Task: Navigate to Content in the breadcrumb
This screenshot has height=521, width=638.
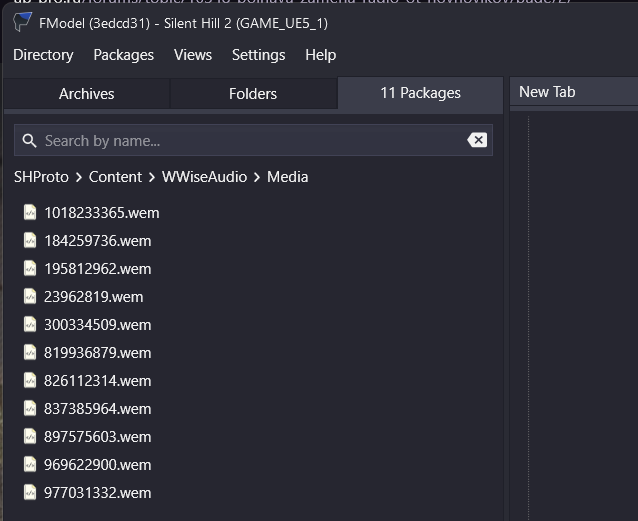Action: 115,177
